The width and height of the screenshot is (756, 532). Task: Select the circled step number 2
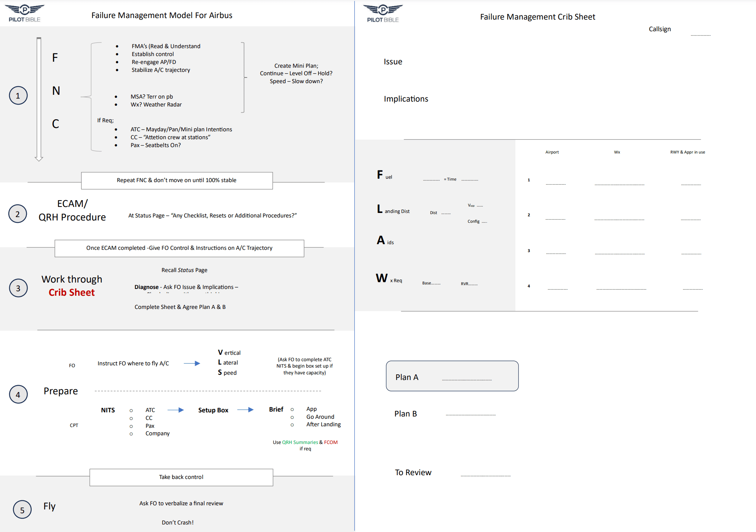click(18, 214)
